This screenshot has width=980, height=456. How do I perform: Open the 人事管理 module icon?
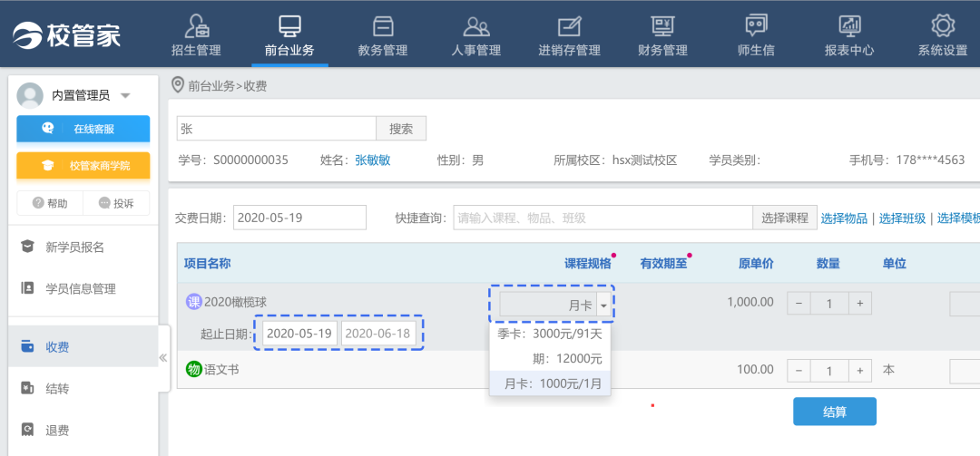coord(475,26)
